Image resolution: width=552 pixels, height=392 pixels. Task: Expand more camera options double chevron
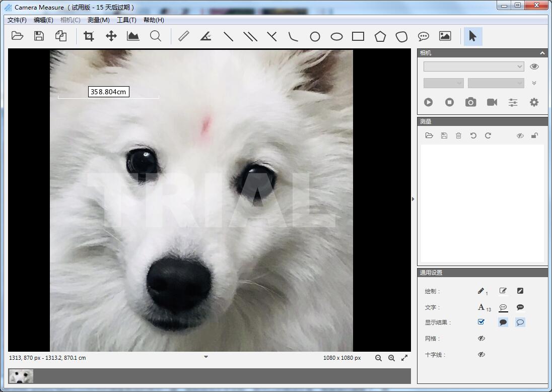click(534, 83)
